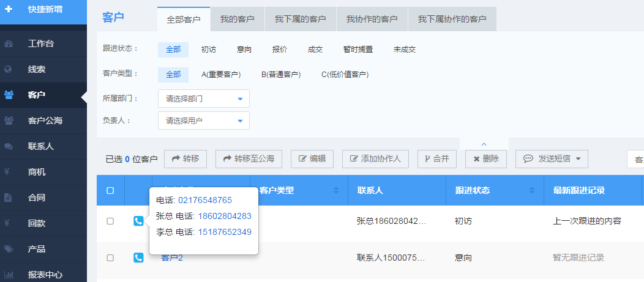The image size is (644, 282).
Task: Filter follow-up status by 未成交
Action: click(405, 50)
